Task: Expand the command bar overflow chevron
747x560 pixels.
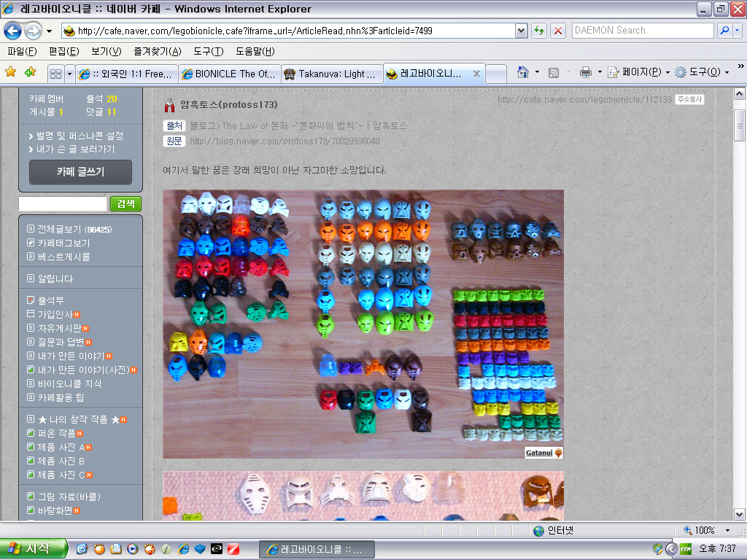Action: point(741,66)
